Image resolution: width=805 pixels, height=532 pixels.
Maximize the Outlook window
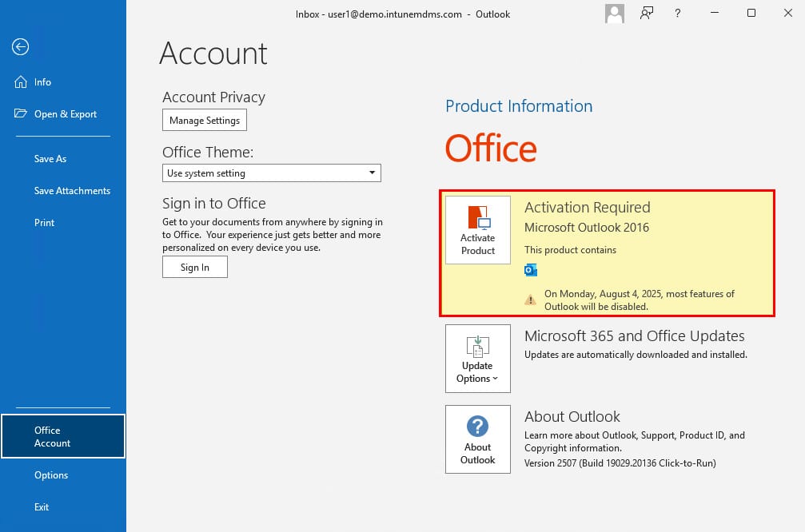pos(751,13)
